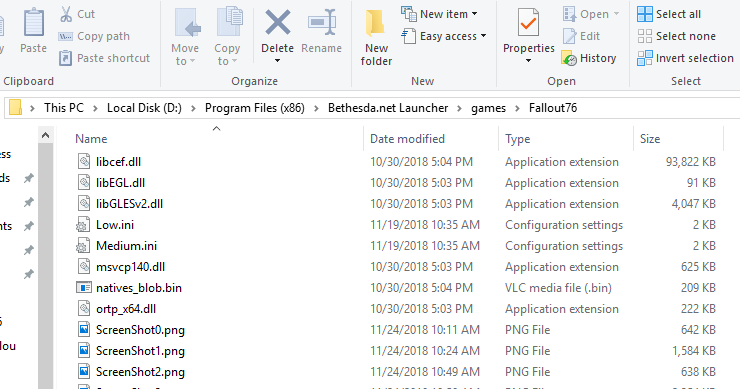The width and height of the screenshot is (740, 389).
Task: Click the Easy access icon
Action: pos(409,36)
